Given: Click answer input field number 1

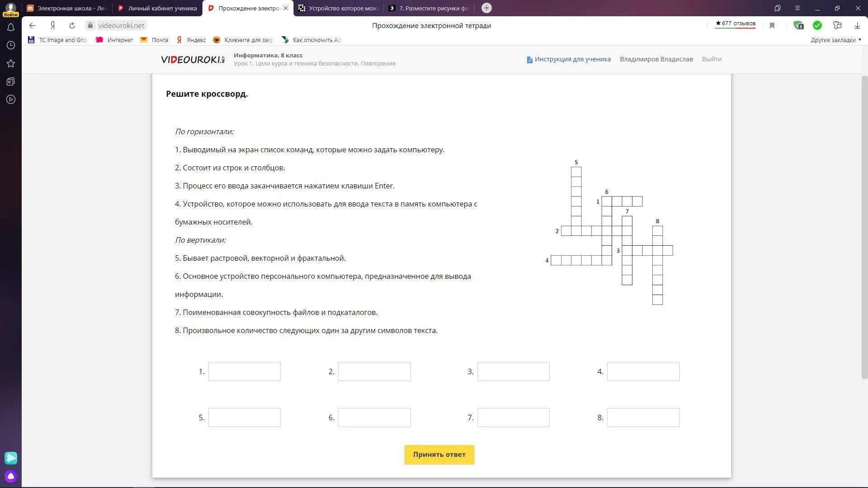Looking at the screenshot, I should tap(244, 371).
